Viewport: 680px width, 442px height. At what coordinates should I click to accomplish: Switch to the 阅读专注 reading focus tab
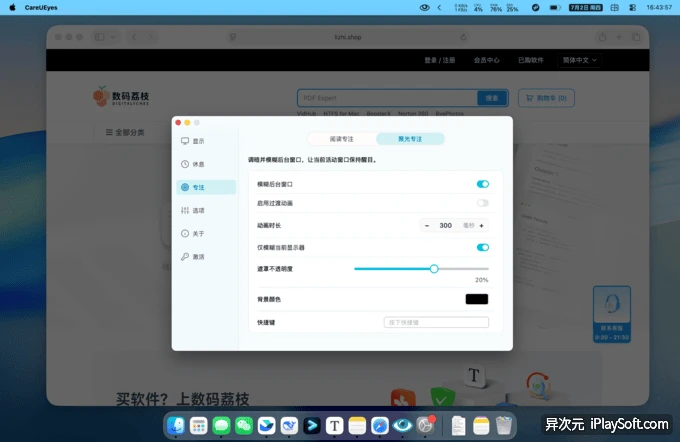(342, 139)
